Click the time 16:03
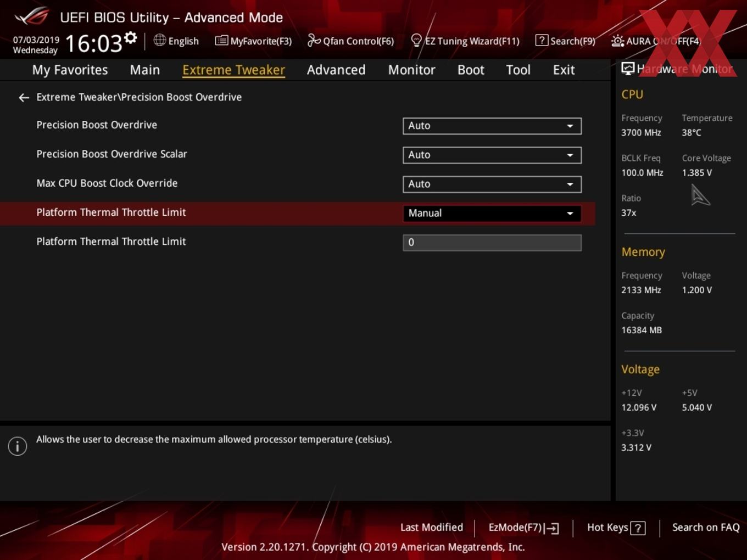 [93, 43]
